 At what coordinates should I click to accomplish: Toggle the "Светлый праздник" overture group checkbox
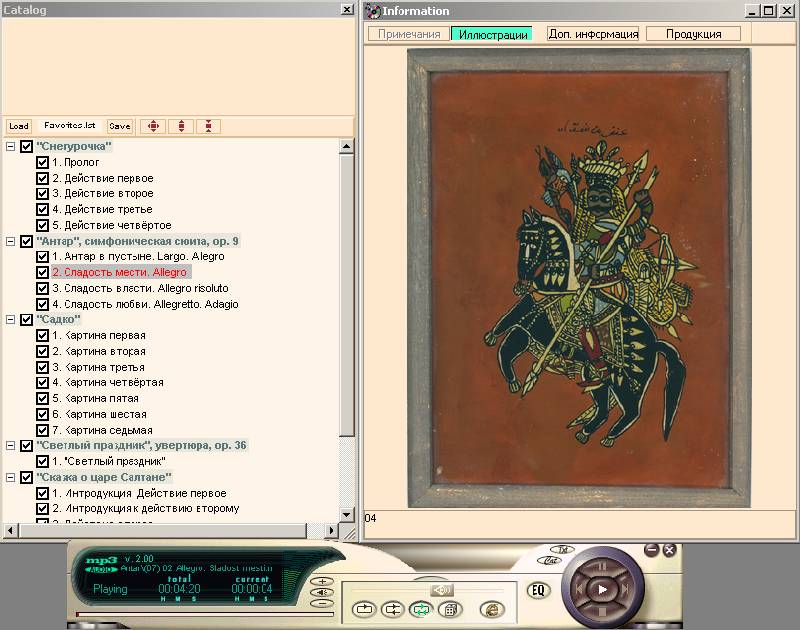click(x=27, y=445)
